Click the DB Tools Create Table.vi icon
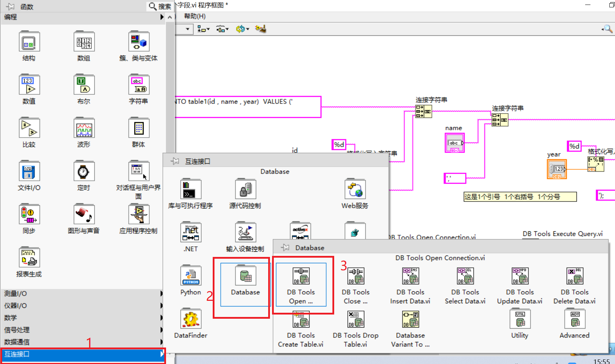 click(300, 319)
